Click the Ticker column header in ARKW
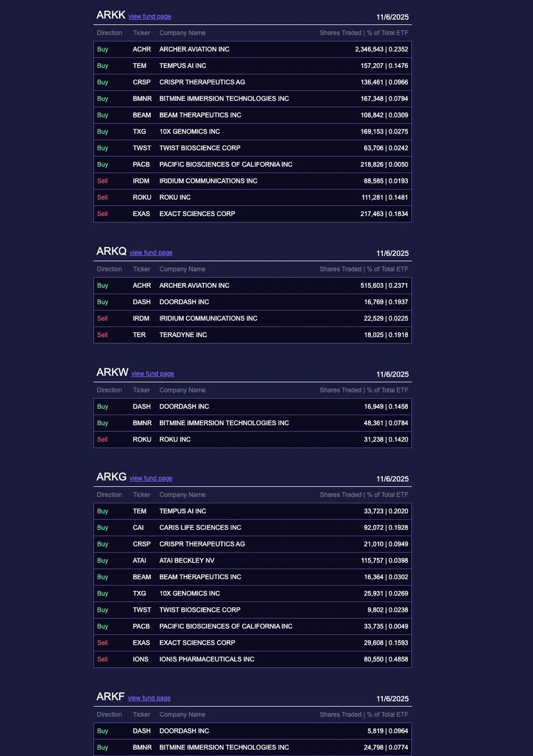This screenshot has width=533, height=756. pos(142,390)
